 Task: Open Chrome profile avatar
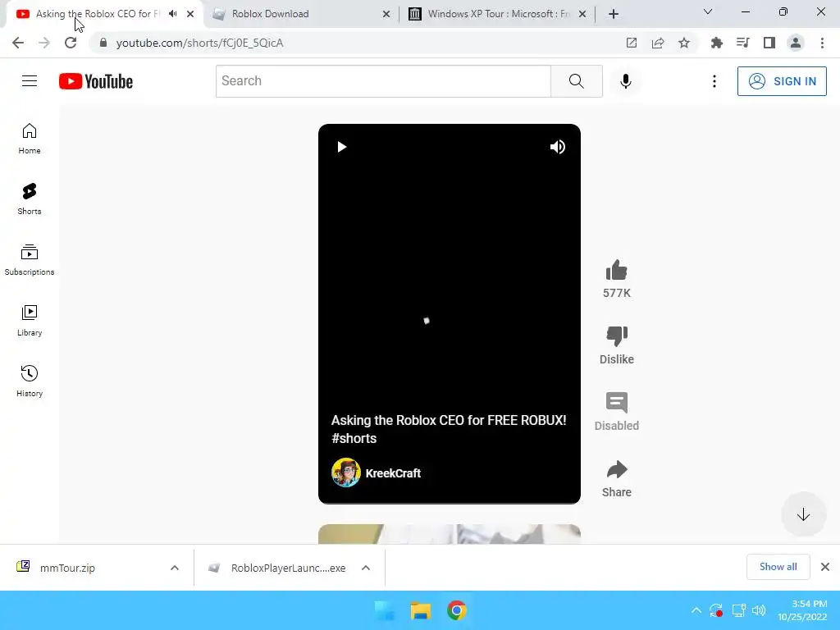tap(796, 43)
